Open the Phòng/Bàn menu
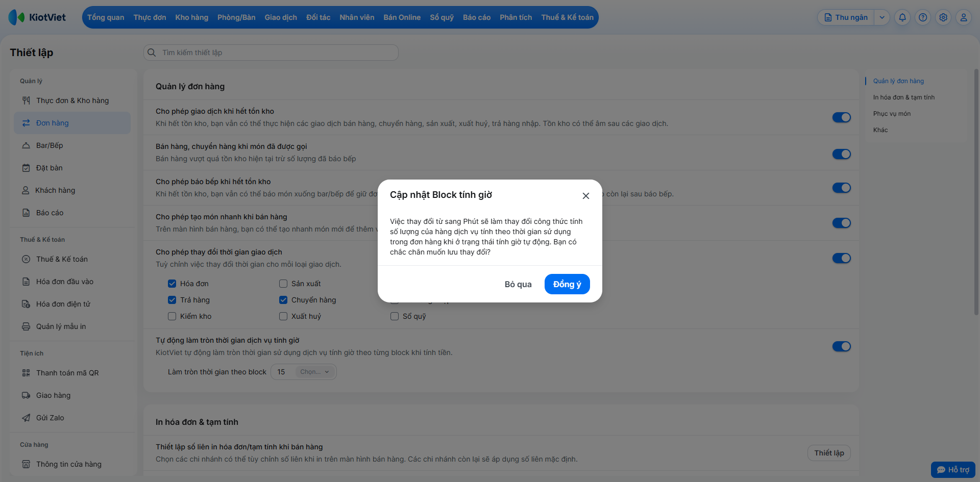The width and height of the screenshot is (980, 482). tap(236, 17)
